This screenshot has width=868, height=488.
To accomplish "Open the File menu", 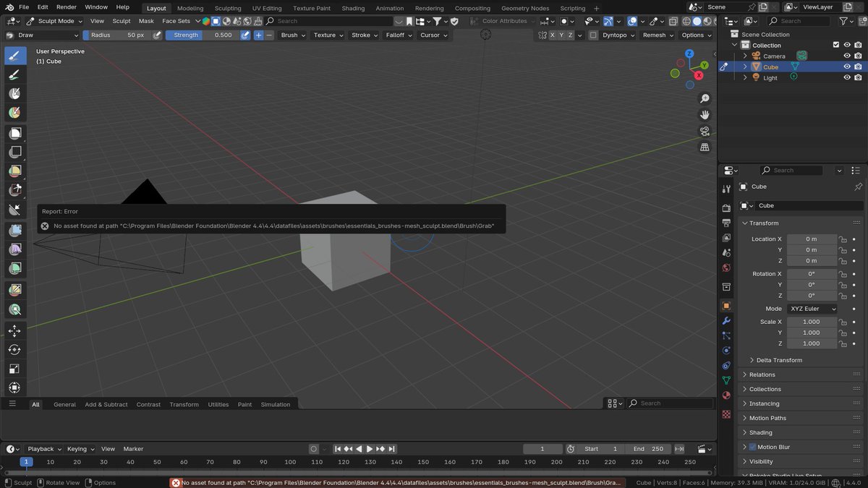I will [24, 7].
